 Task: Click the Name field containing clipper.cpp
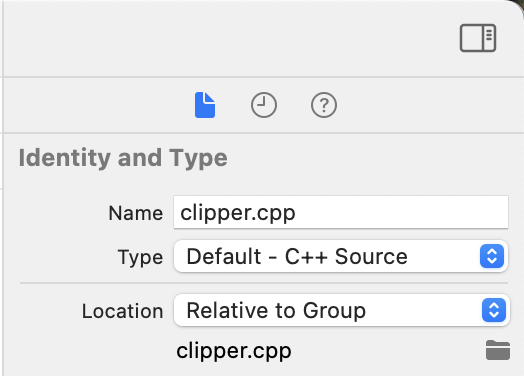341,213
